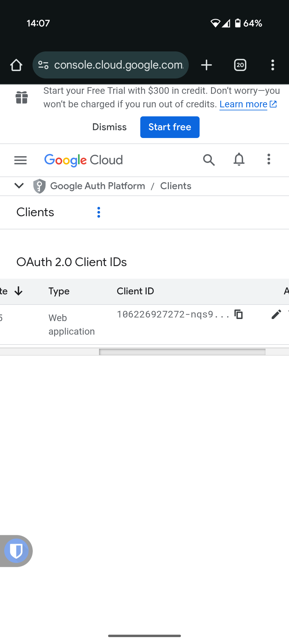Tap the battery 64% status indicator

[x=249, y=23]
